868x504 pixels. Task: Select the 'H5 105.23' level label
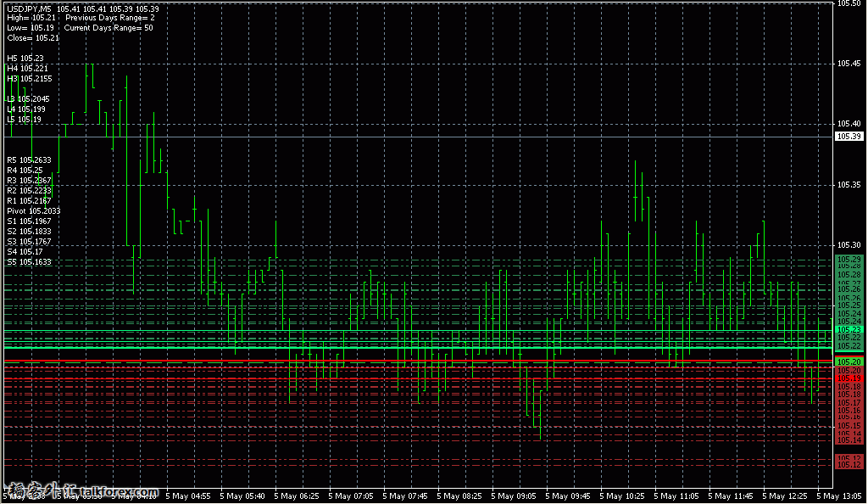25,59
